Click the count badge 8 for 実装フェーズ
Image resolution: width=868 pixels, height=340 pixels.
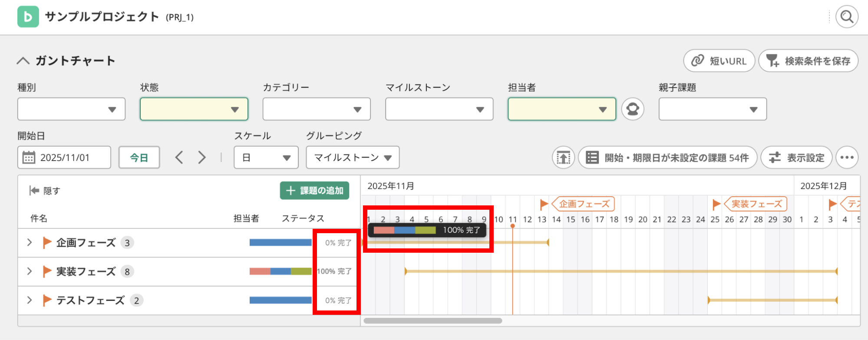(x=127, y=272)
